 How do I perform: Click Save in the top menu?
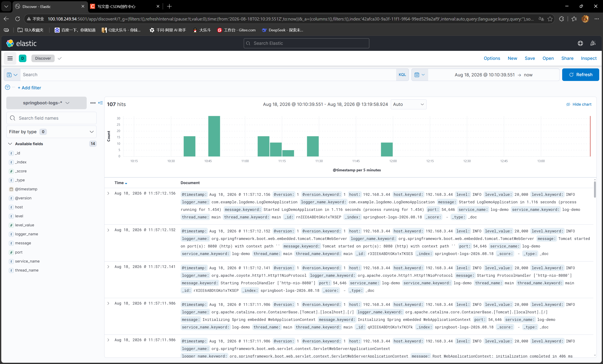[x=530, y=58]
